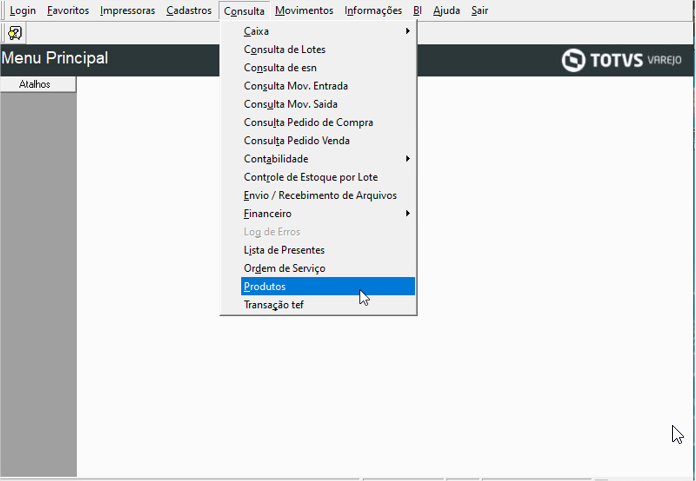The width and height of the screenshot is (696, 481).
Task: Select Consulta de esn
Action: 328,67
